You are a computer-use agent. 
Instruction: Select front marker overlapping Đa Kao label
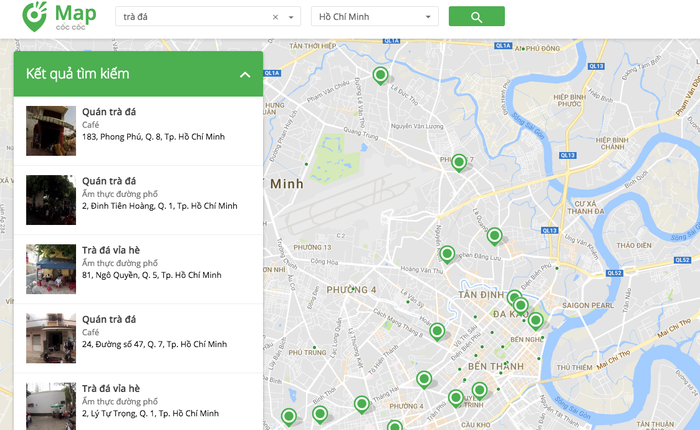521,306
